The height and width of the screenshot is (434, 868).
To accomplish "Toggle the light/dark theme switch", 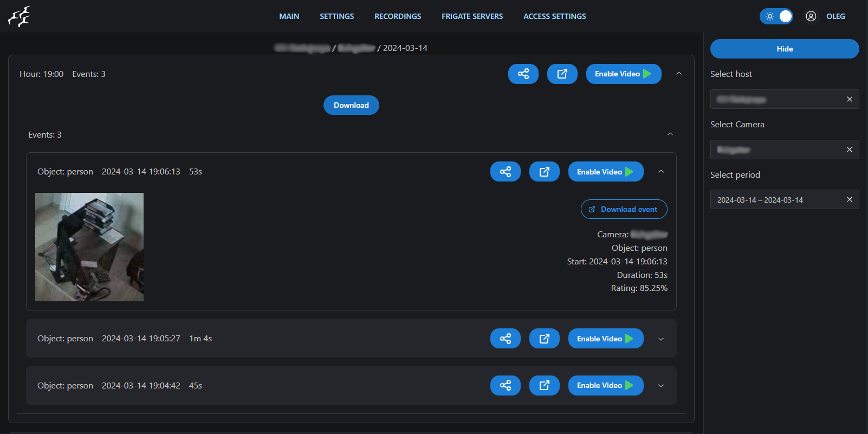I will pyautogui.click(x=776, y=16).
